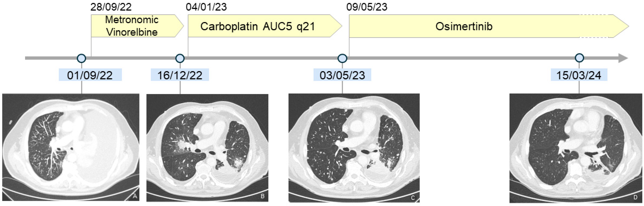Select the timeline circle above 15/03/24

click(x=579, y=58)
